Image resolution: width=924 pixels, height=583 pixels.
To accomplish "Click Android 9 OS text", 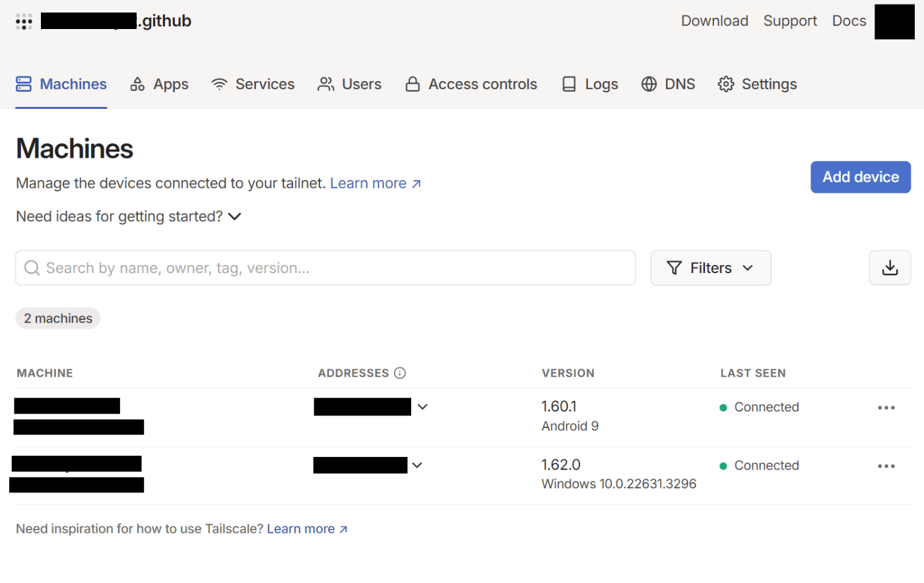I will click(570, 426).
